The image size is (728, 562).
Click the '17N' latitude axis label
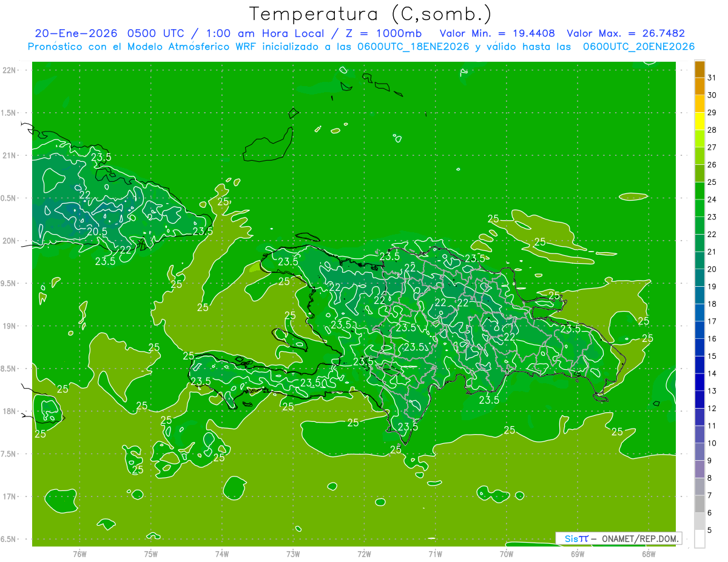[9, 497]
